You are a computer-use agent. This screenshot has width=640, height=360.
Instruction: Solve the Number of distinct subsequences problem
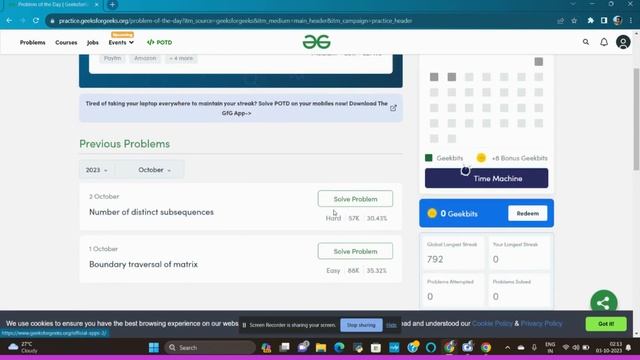355,199
